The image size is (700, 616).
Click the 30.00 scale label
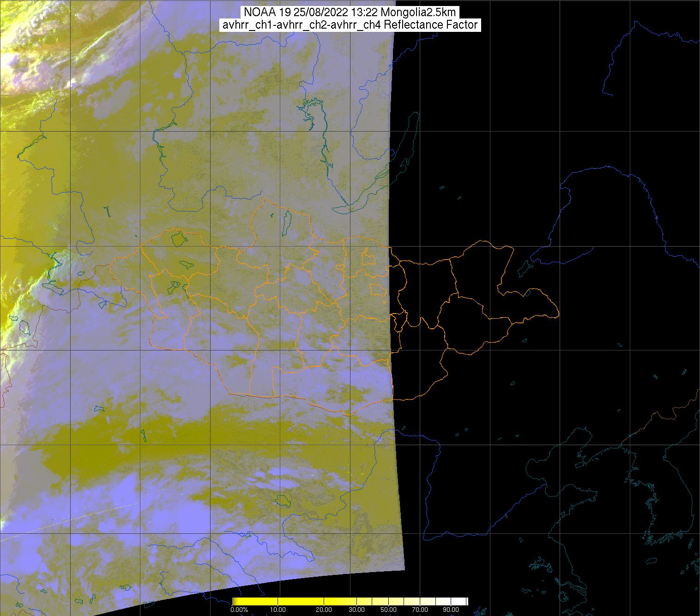357,610
